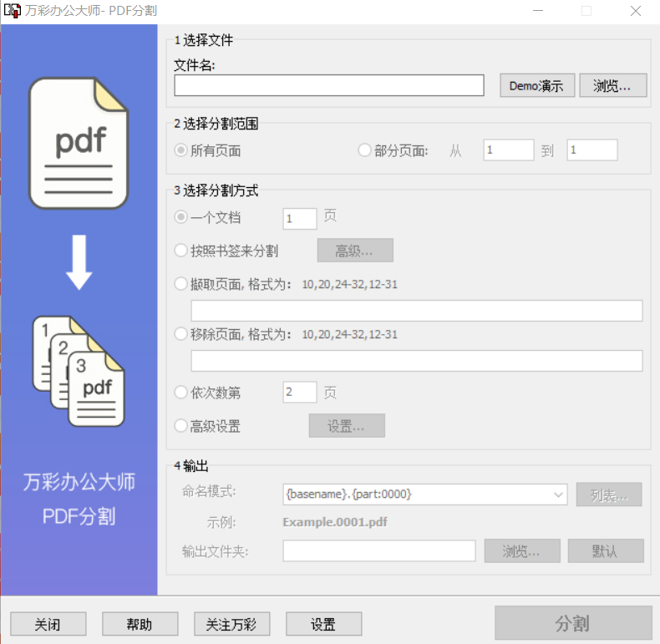Choose 按照书签来分割 split mode
The width and height of the screenshot is (660, 644).
(180, 251)
